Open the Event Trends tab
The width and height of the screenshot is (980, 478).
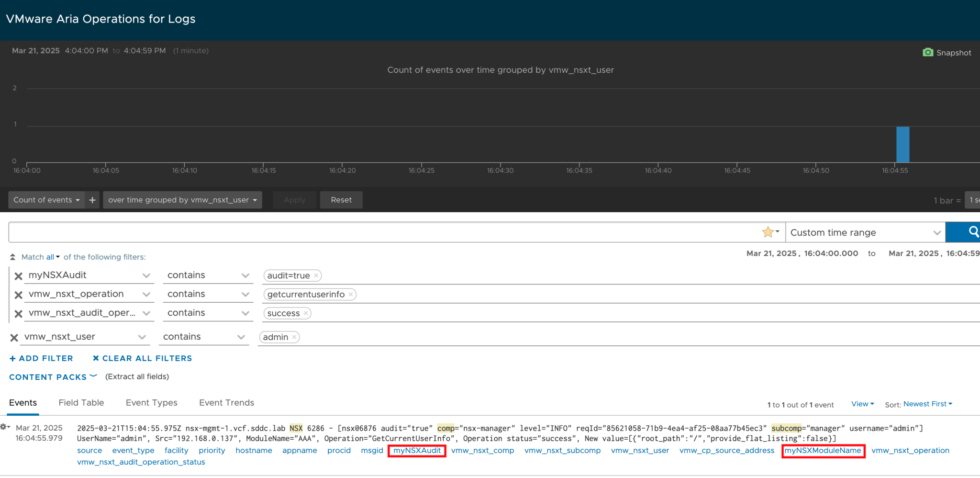coord(226,403)
